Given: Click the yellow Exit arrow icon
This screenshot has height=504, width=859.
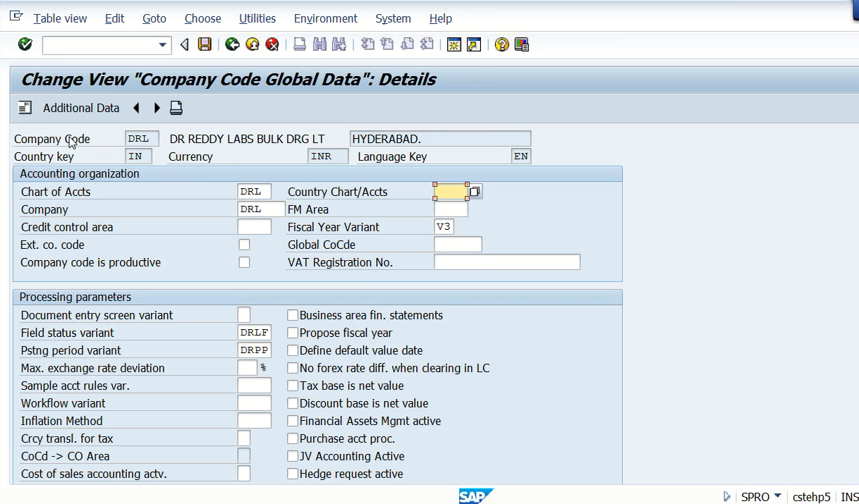Looking at the screenshot, I should tap(252, 45).
